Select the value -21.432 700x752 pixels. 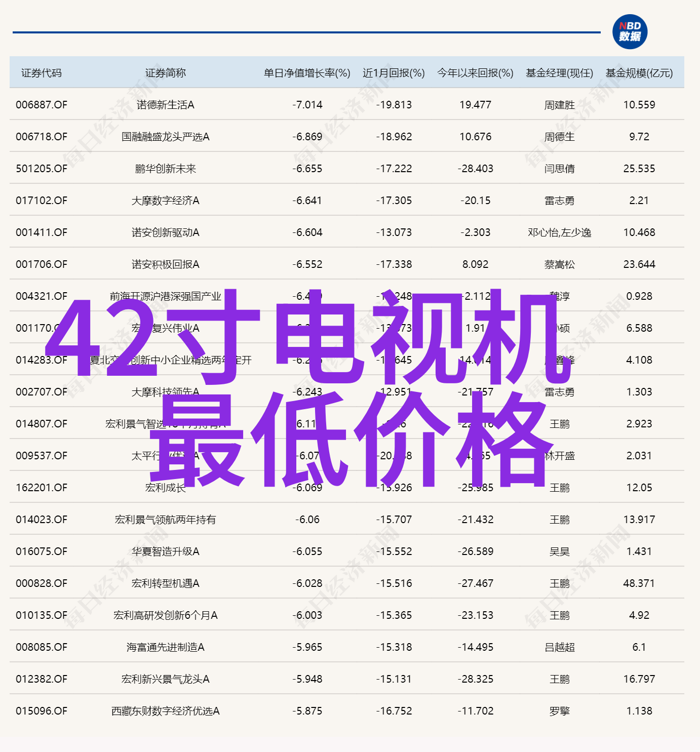476,520
